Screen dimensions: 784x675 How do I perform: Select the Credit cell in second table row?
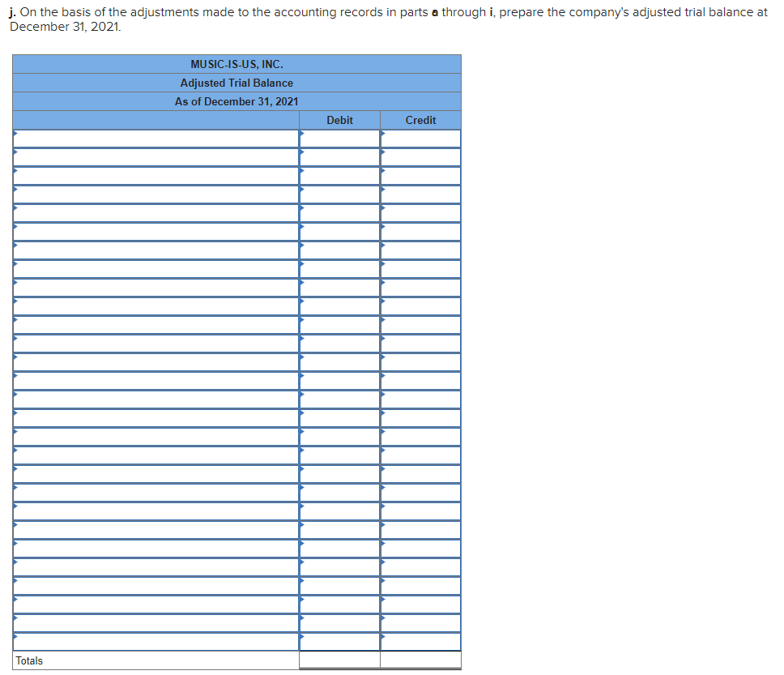pyautogui.click(x=420, y=157)
